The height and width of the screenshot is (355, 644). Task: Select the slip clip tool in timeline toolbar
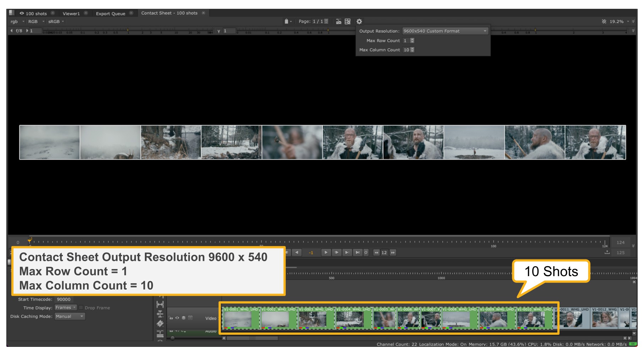tap(160, 305)
